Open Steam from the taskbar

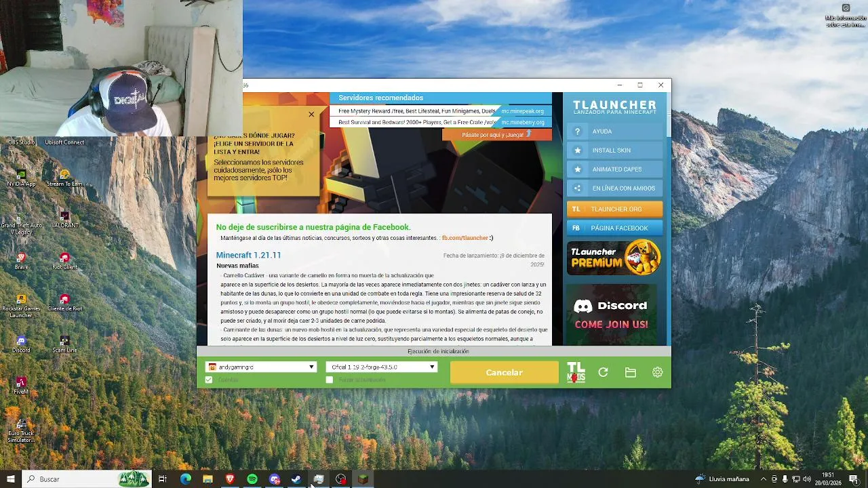pos(296,479)
